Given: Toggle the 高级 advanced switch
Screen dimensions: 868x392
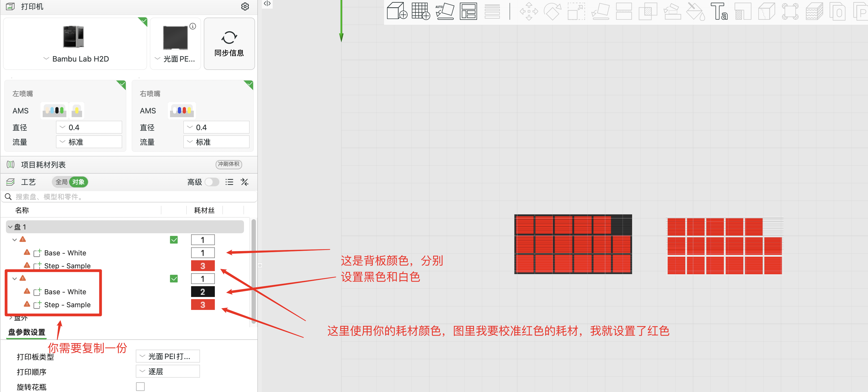Looking at the screenshot, I should 212,182.
